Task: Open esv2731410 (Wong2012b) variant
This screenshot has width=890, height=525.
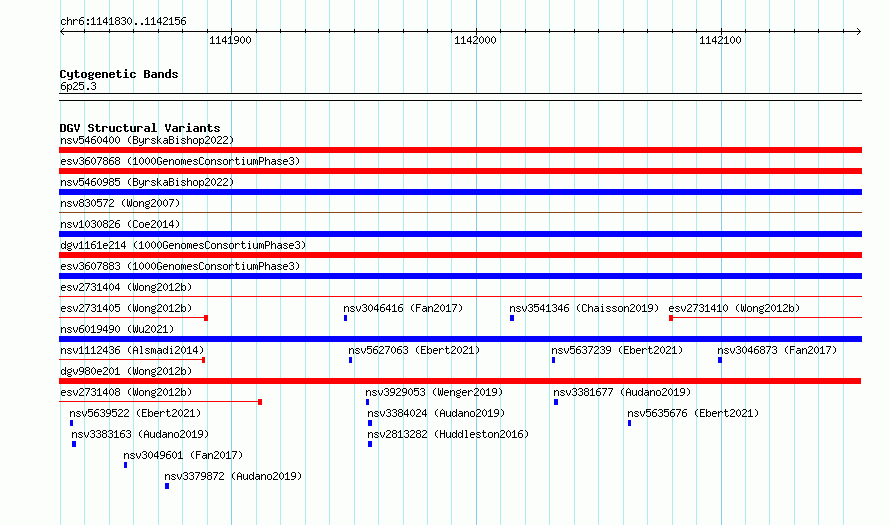Action: click(734, 308)
